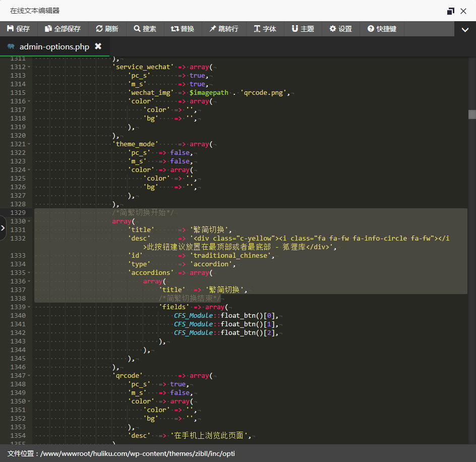Open the 字体 font settings

(265, 29)
